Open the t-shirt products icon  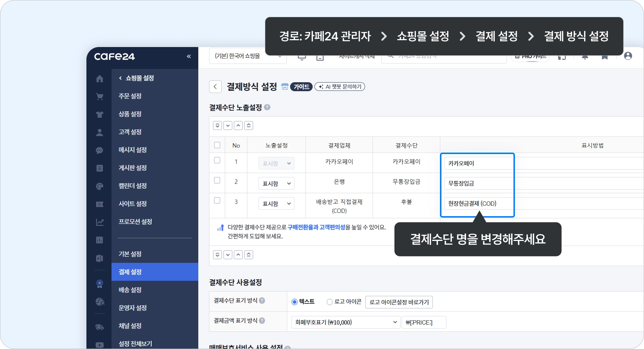100,115
